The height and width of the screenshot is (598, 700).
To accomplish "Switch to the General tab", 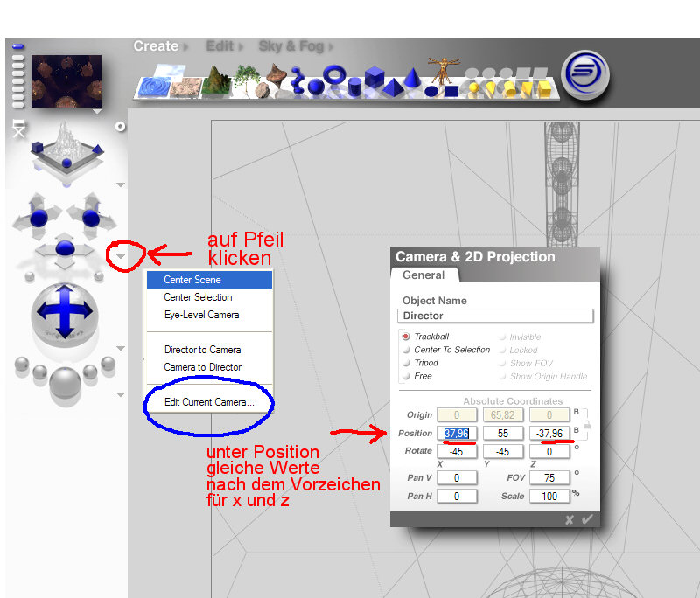I will tap(423, 275).
